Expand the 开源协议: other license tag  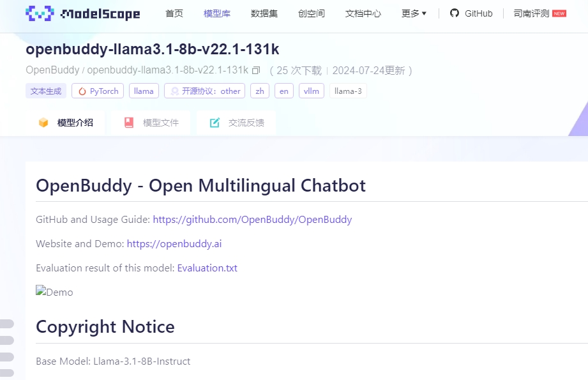coord(204,91)
